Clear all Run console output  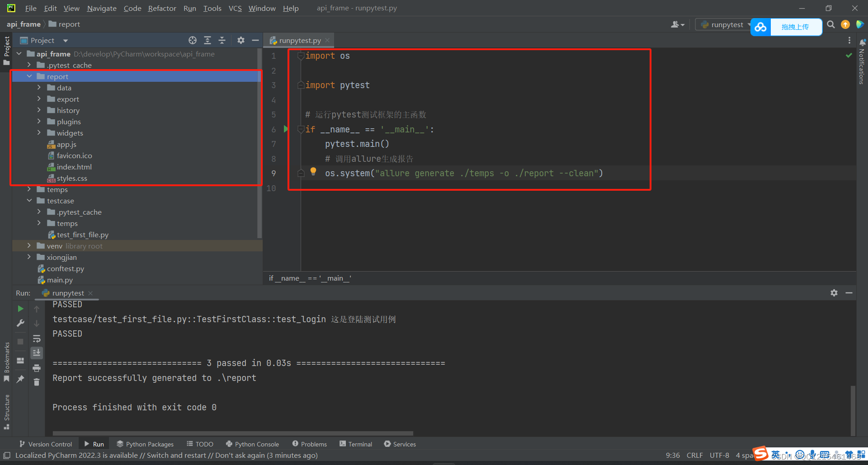37,382
